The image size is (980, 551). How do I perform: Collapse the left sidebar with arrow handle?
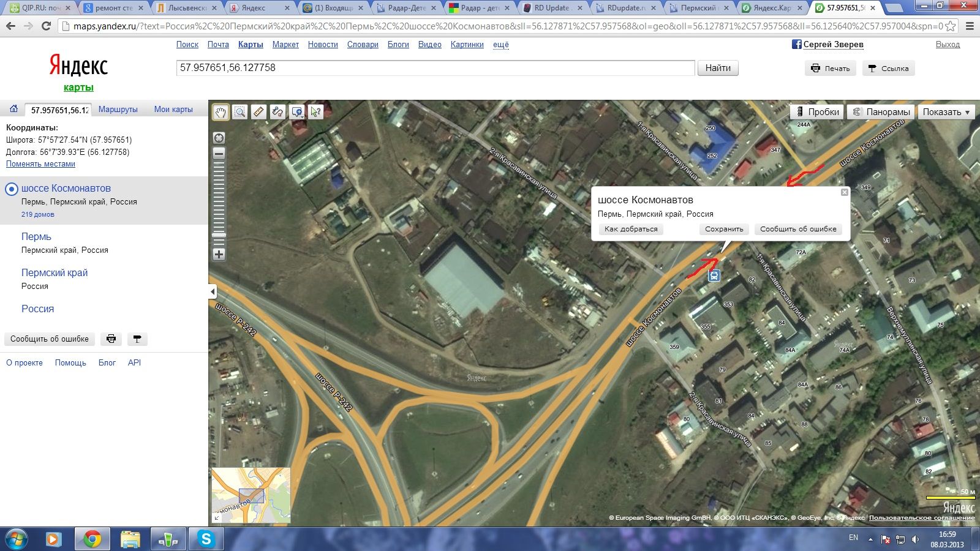pos(213,291)
